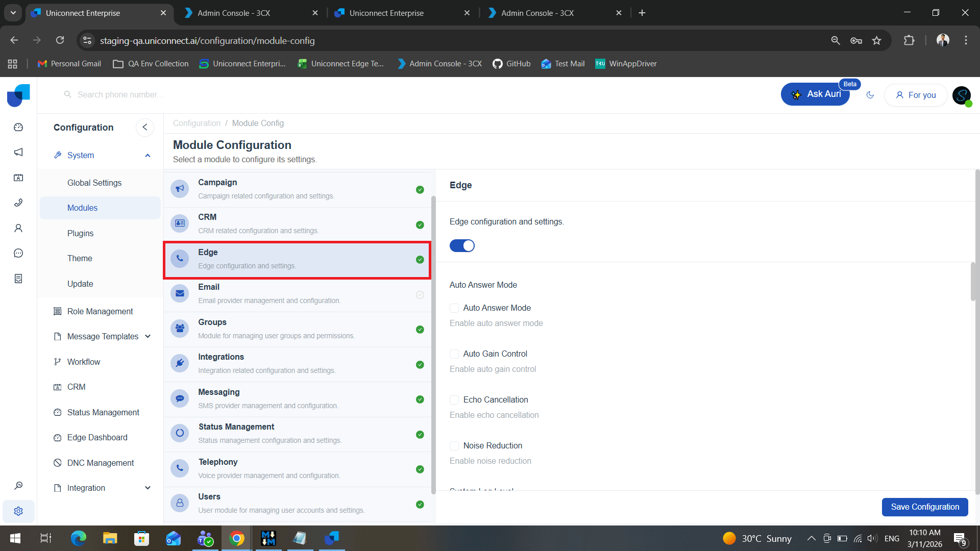Disable the Edge module toggle switch
This screenshot has height=551, width=980.
click(462, 246)
